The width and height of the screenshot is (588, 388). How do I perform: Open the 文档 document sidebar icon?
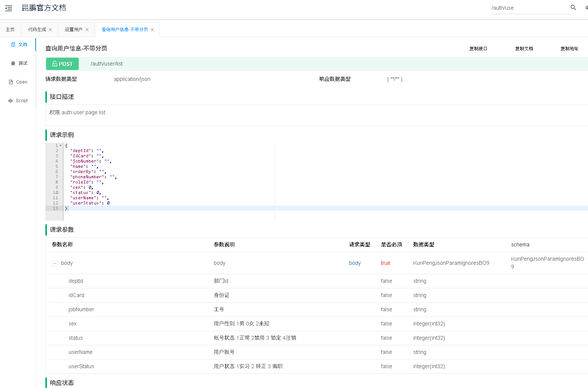click(x=13, y=45)
